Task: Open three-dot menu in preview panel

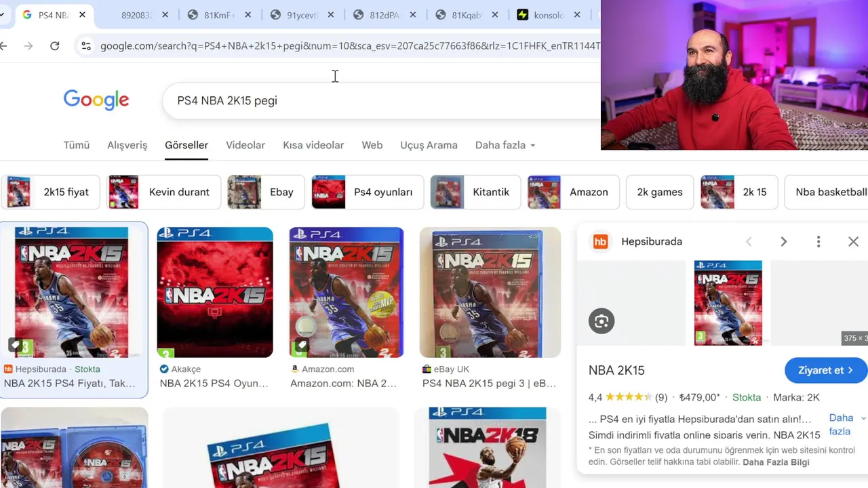Action: click(818, 242)
